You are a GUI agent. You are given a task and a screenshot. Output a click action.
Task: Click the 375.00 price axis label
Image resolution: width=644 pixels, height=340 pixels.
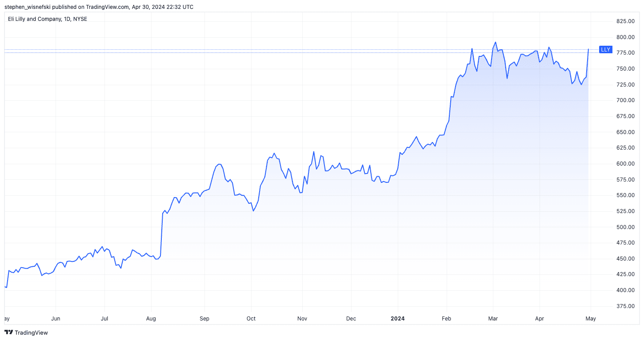point(625,306)
